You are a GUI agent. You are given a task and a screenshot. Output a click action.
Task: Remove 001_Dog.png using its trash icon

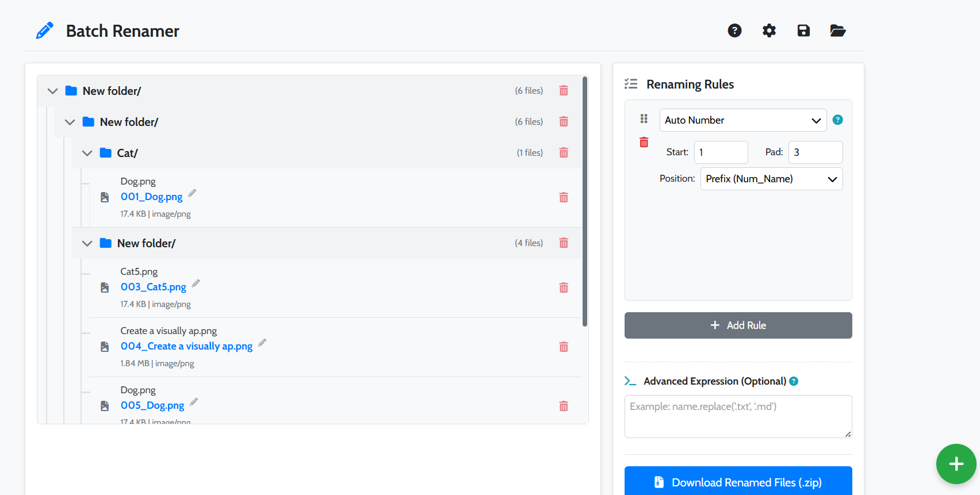point(564,198)
